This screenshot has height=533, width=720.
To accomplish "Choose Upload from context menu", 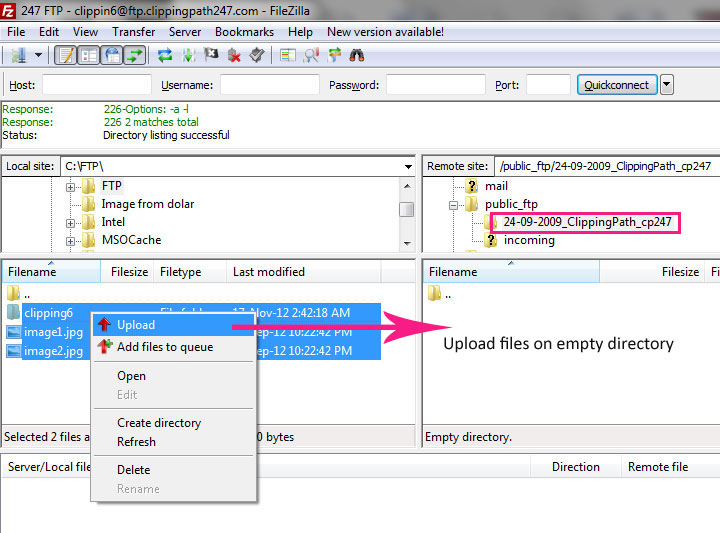I will (174, 325).
